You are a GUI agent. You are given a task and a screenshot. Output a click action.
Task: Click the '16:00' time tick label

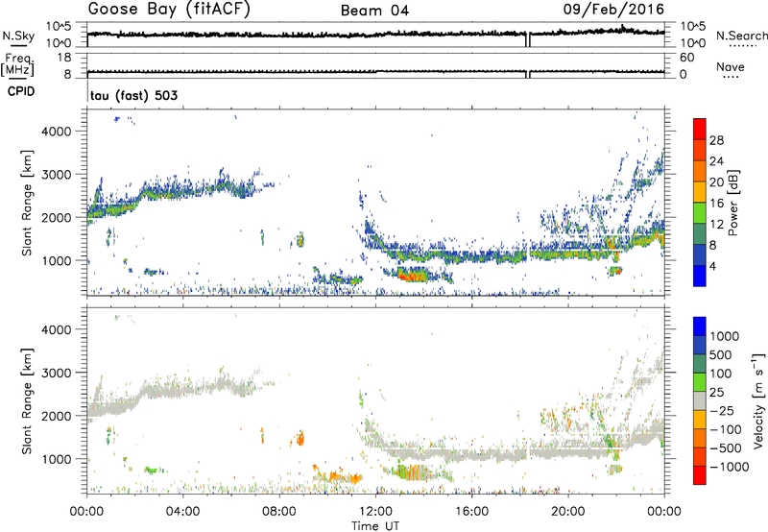tap(472, 512)
